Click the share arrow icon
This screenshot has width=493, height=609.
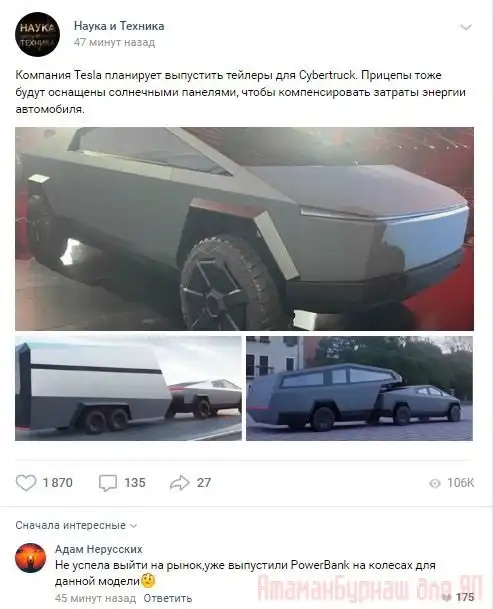coord(179,483)
